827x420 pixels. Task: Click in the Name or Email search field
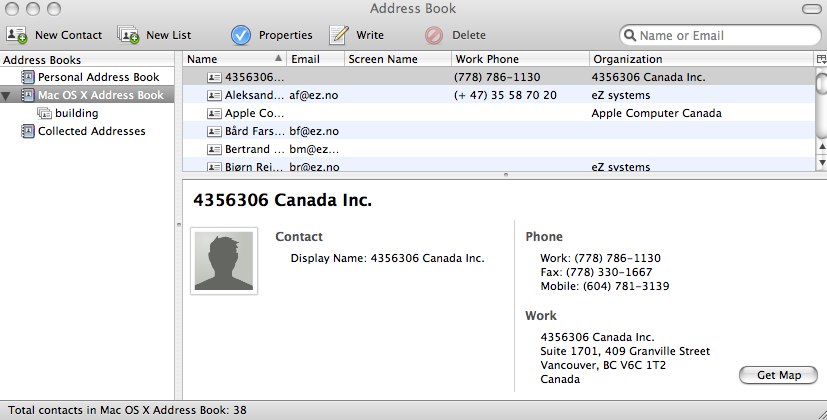pyautogui.click(x=725, y=35)
